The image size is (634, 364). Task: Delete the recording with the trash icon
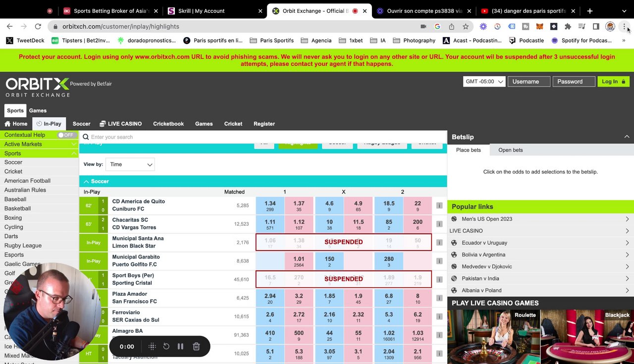(x=196, y=347)
